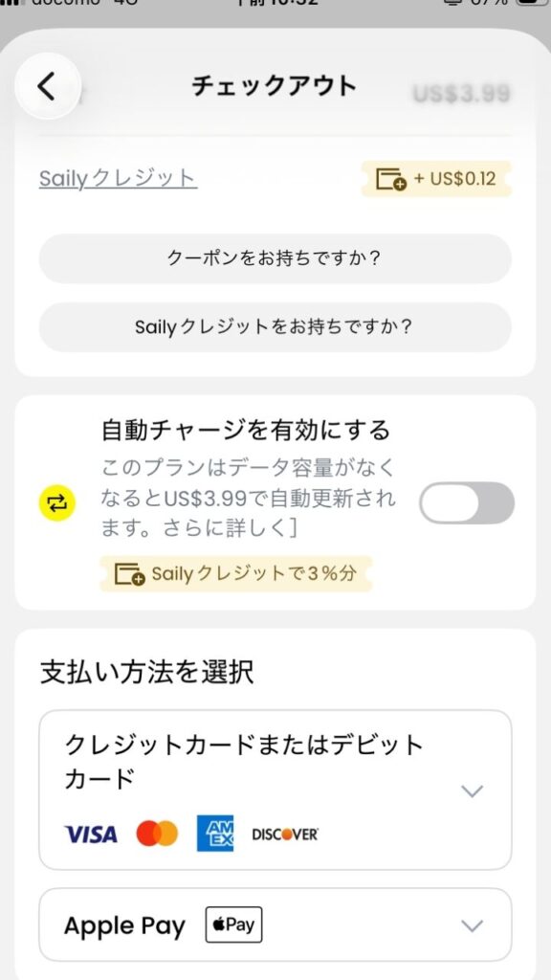
Task: Tap the Apple Pay logo badge
Action: click(x=232, y=924)
